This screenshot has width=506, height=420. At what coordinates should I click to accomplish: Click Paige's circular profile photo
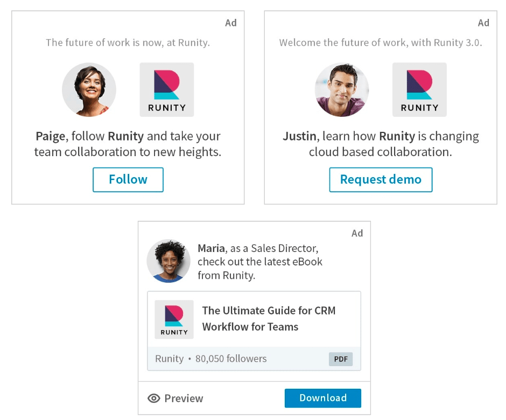pyautogui.click(x=89, y=89)
